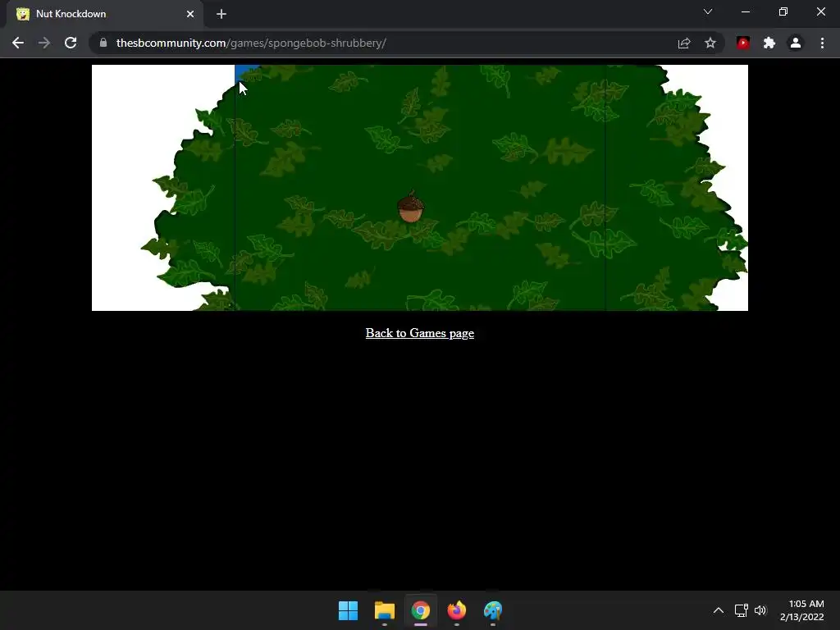Image resolution: width=840 pixels, height=630 pixels.
Task: Click the browser forward arrow
Action: [44, 43]
